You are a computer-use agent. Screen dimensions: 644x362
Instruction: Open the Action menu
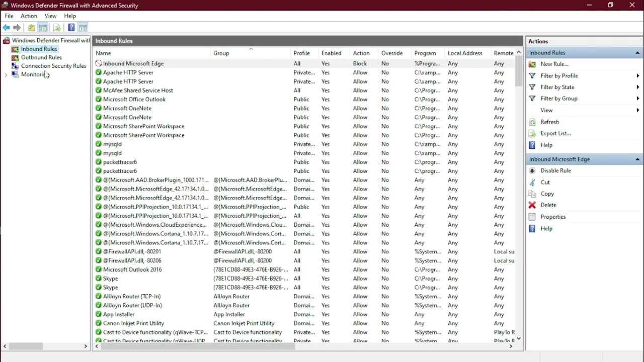coord(29,16)
